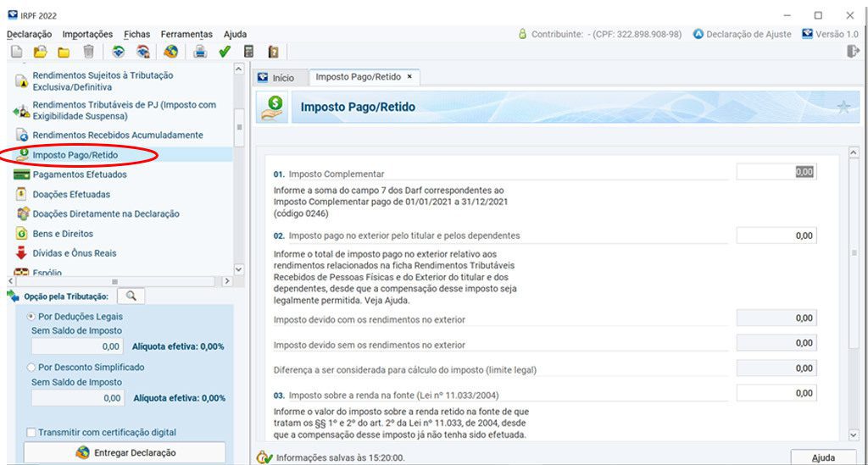Click Diferença a ser considerada value field
This screenshot has height=465, width=868.
[x=776, y=368]
